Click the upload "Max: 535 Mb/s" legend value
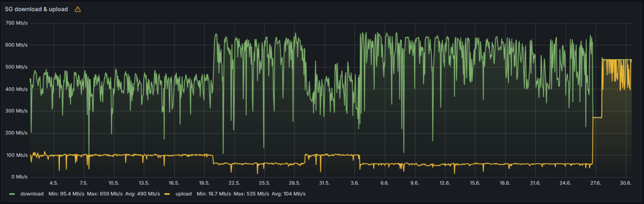The width and height of the screenshot is (644, 204). (251, 194)
